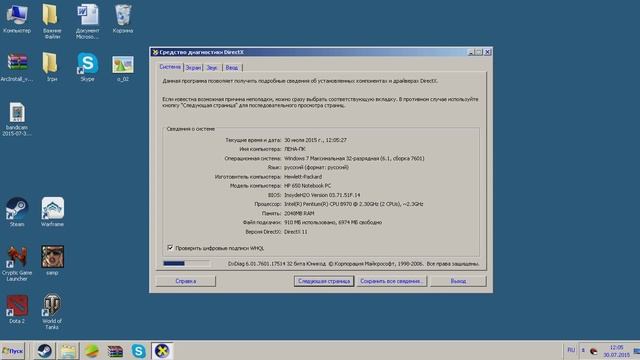Click the InsydeH2O BIOS version text
640x360 pixels.
tap(322, 195)
